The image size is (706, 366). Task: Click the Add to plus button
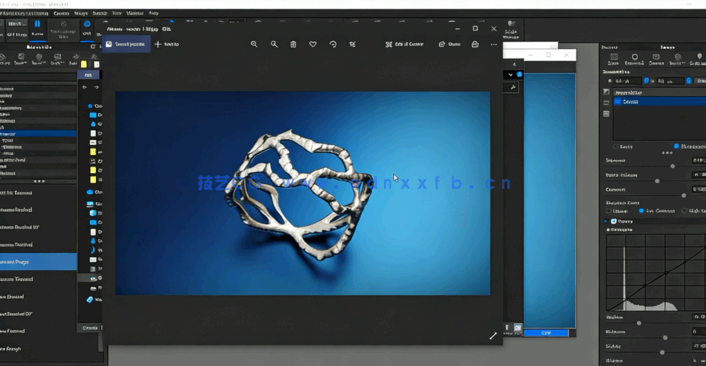pos(167,44)
